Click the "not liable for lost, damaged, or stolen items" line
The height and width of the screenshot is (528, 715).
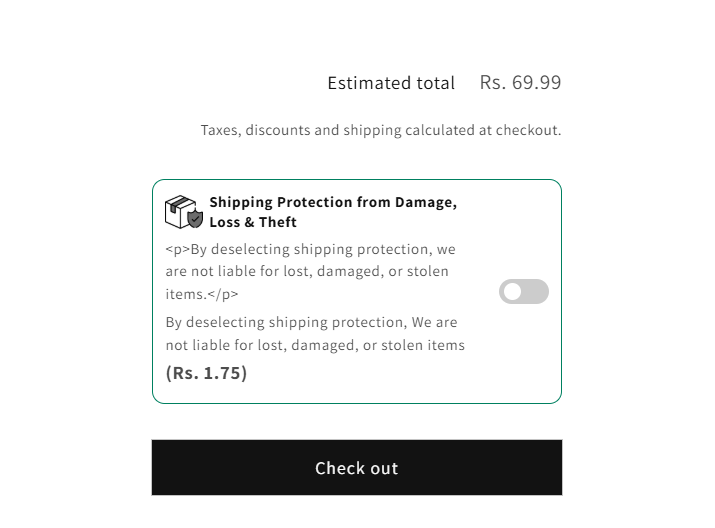tap(315, 345)
